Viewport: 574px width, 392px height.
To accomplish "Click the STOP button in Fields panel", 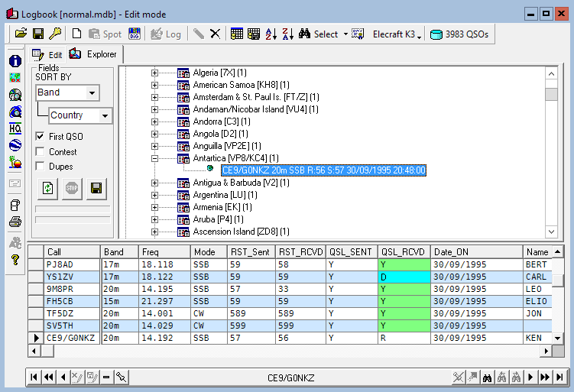I will (72, 189).
